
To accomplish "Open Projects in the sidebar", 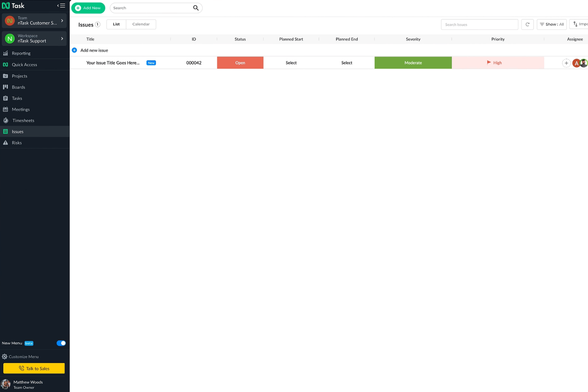I will click(35, 76).
